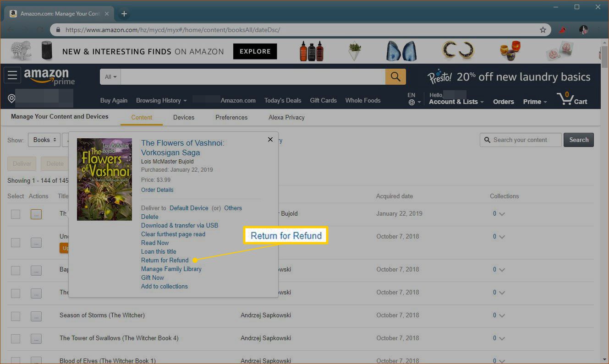Switch to the Content tab
Viewport: 609px width, 364px height.
tap(142, 117)
